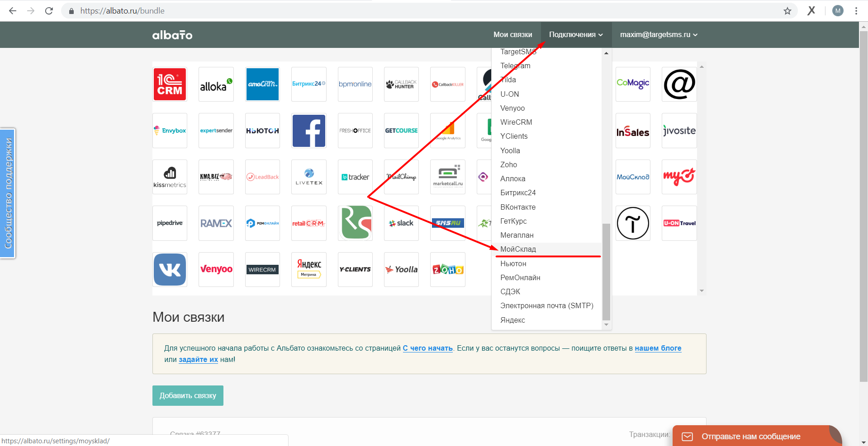Viewport: 868px width, 446px height.
Task: Click the dropdown list scrollbar thumb
Action: pos(606,272)
